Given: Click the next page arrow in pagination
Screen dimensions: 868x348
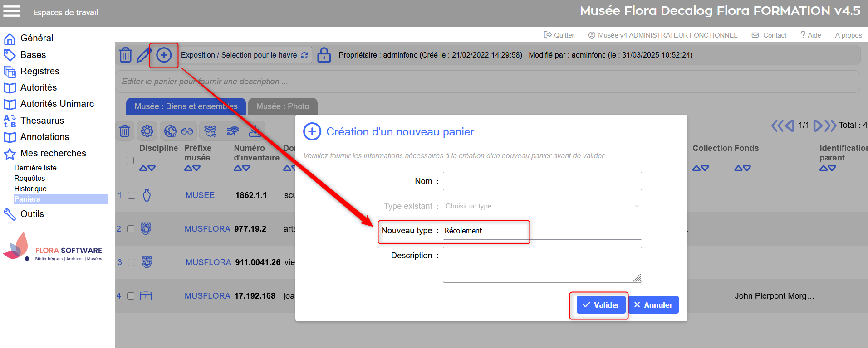Looking at the screenshot, I should point(818,126).
